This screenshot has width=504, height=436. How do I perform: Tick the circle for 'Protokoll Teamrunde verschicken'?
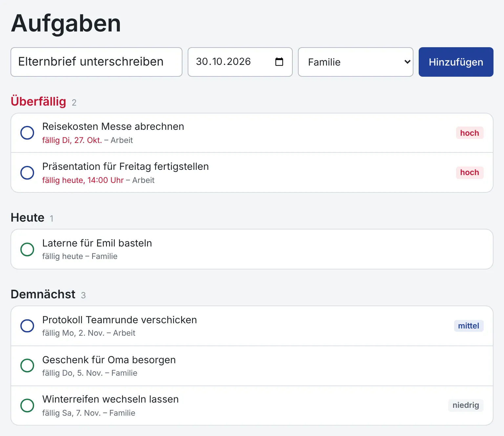tap(27, 326)
